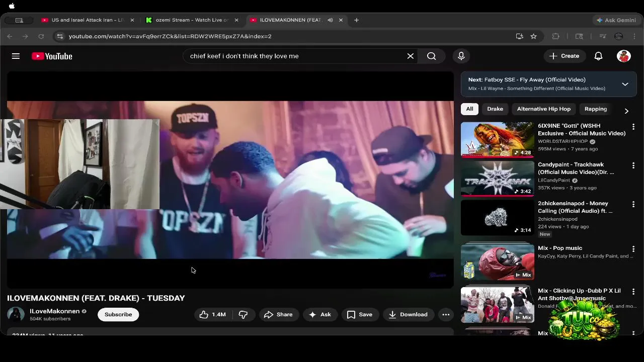Open the YouTube account avatar menu
Viewport: 644px width, 362px height.
coord(624,56)
